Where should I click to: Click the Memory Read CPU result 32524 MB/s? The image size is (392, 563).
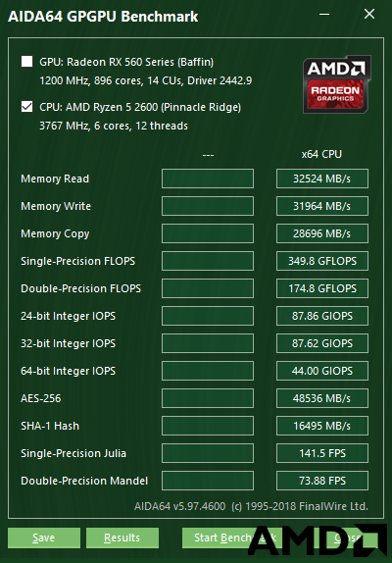point(322,179)
